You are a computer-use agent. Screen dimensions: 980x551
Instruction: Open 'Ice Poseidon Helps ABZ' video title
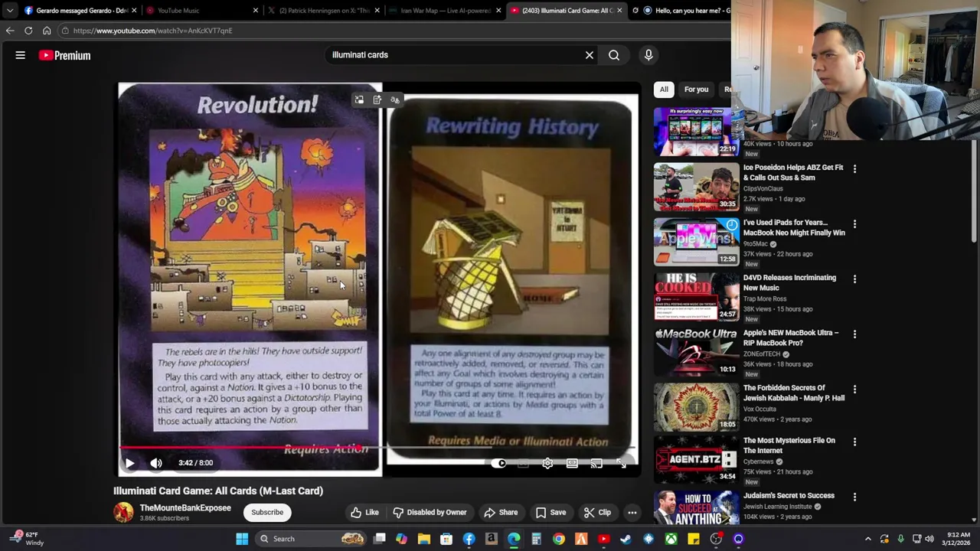[793, 172]
